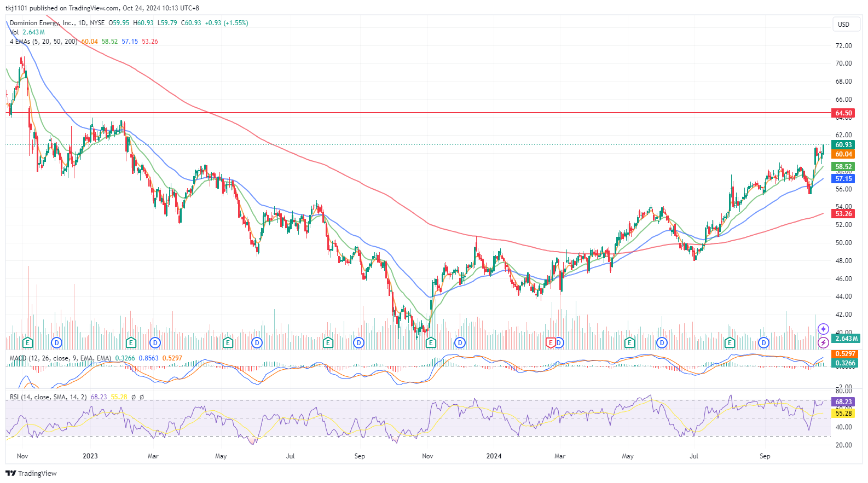Click the 72.00 price scale value

[x=843, y=46]
